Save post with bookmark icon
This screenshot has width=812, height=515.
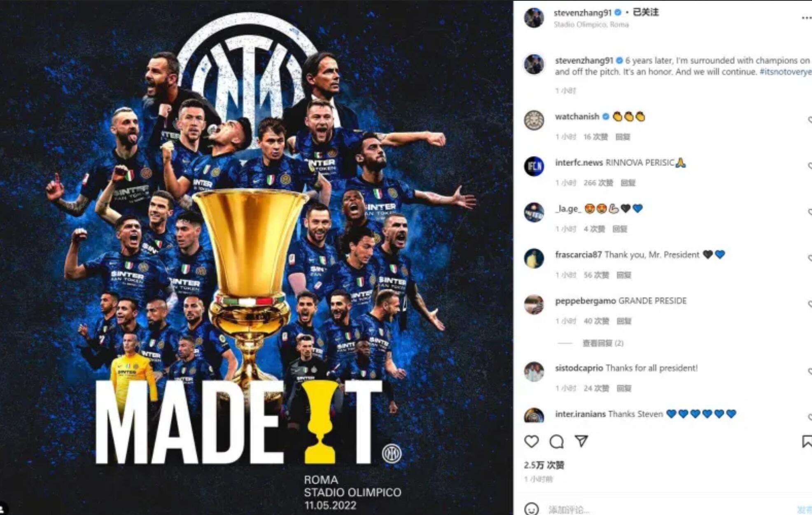click(x=807, y=441)
